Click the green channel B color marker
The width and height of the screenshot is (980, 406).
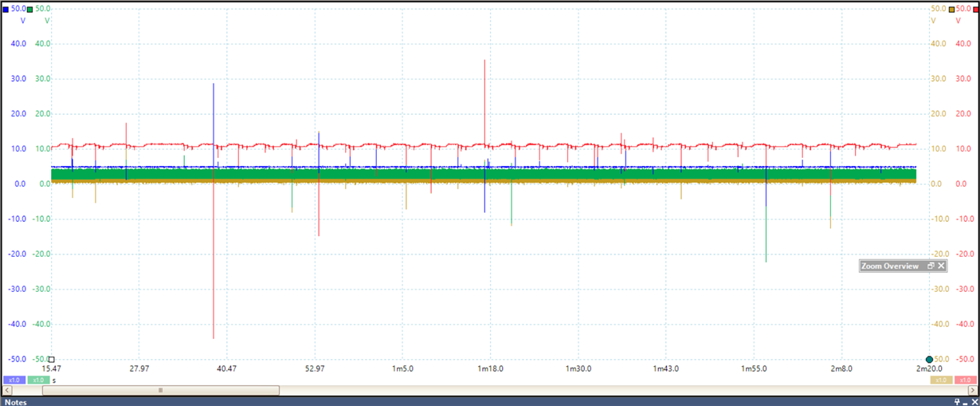[x=30, y=9]
